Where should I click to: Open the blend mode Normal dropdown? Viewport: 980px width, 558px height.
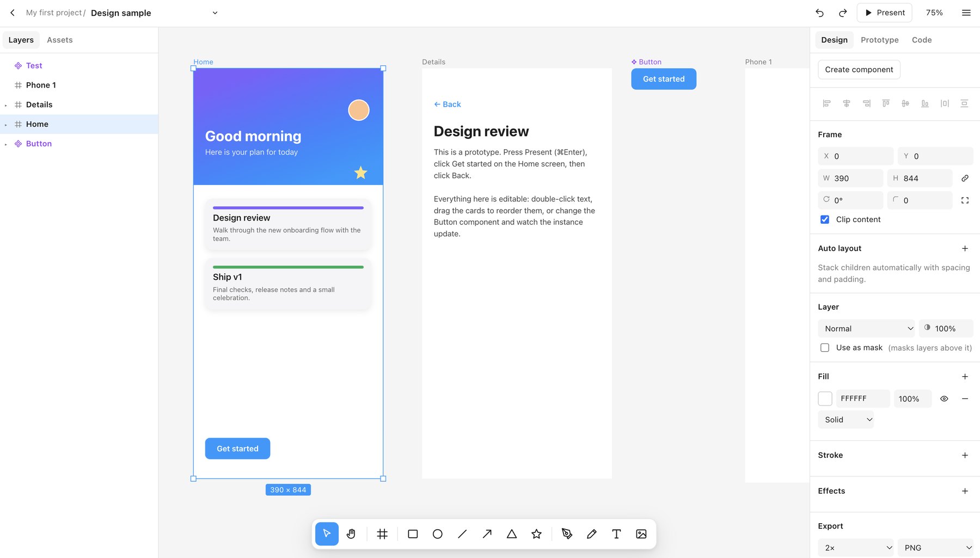click(x=867, y=329)
